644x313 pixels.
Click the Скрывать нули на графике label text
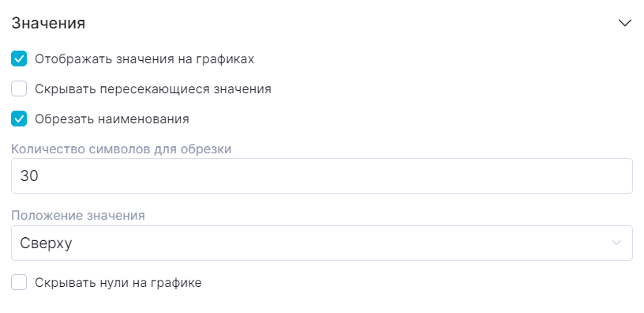(x=118, y=283)
